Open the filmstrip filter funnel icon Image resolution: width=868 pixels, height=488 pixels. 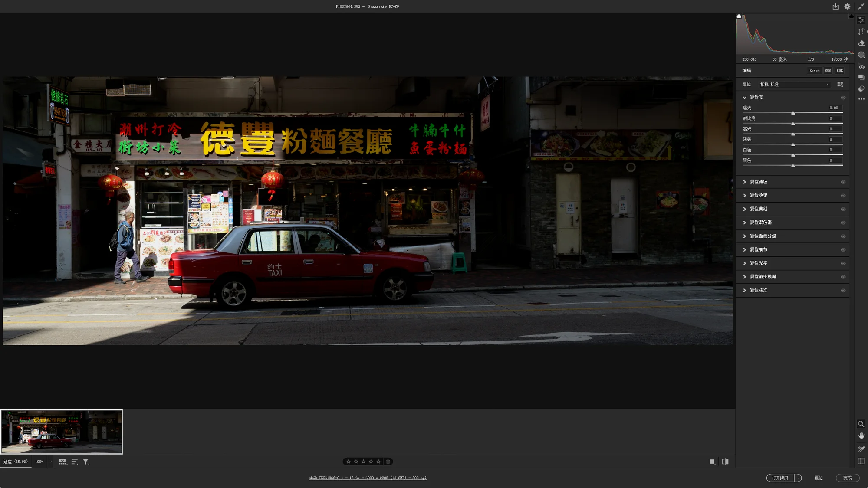tap(86, 462)
